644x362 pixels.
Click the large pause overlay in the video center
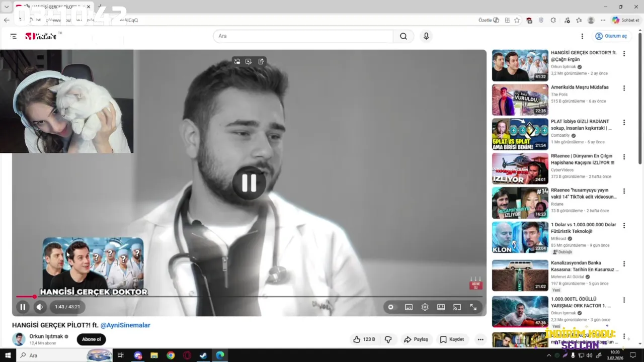pos(249,183)
